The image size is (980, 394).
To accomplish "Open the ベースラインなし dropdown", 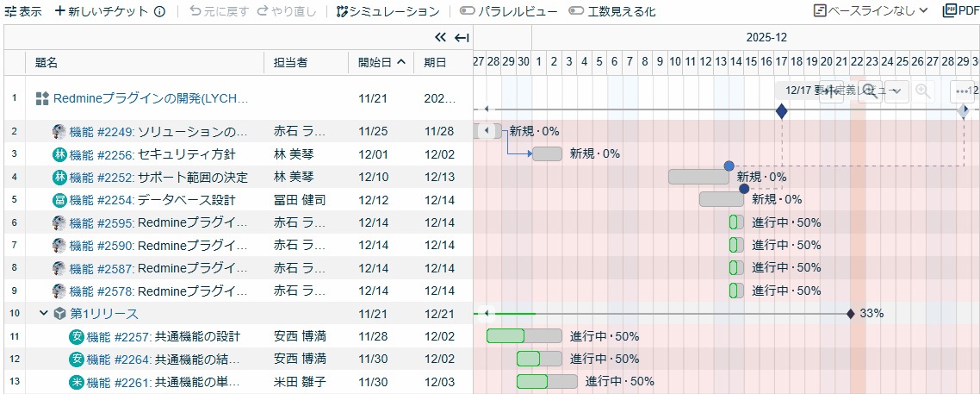I will pos(871,10).
